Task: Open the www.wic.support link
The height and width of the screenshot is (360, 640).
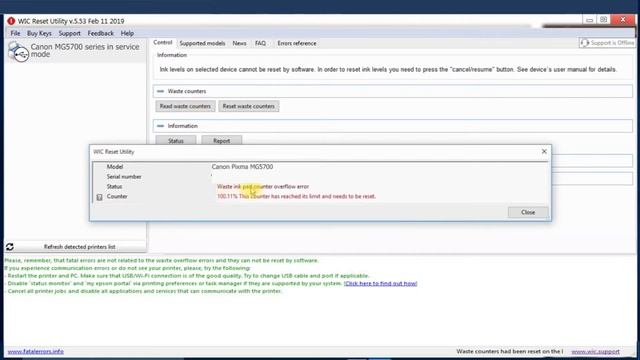Action: [x=596, y=351]
